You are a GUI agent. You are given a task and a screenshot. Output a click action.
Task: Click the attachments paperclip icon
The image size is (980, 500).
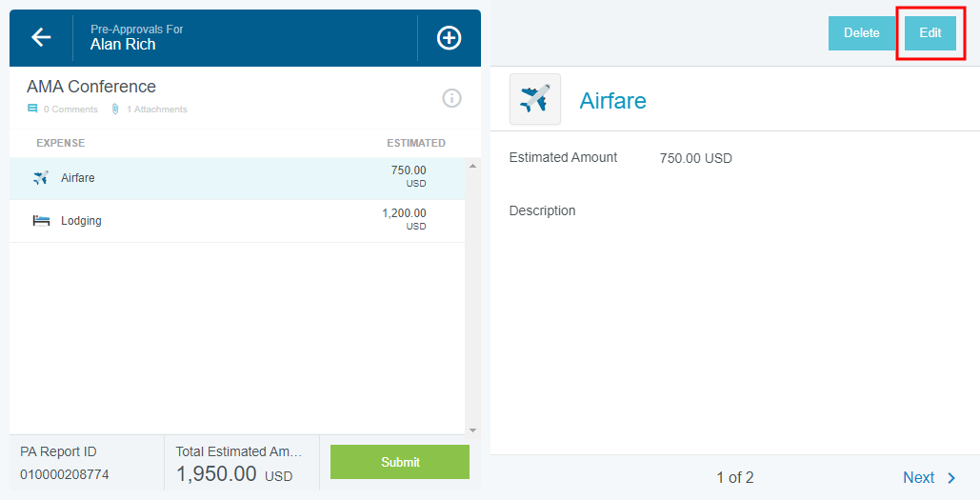[115, 110]
